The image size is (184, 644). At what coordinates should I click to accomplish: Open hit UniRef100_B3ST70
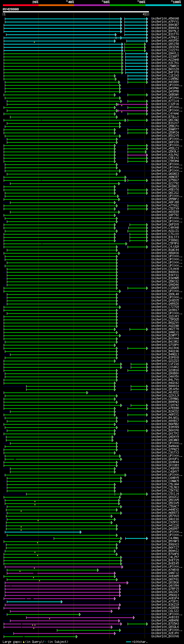pos(165,34)
